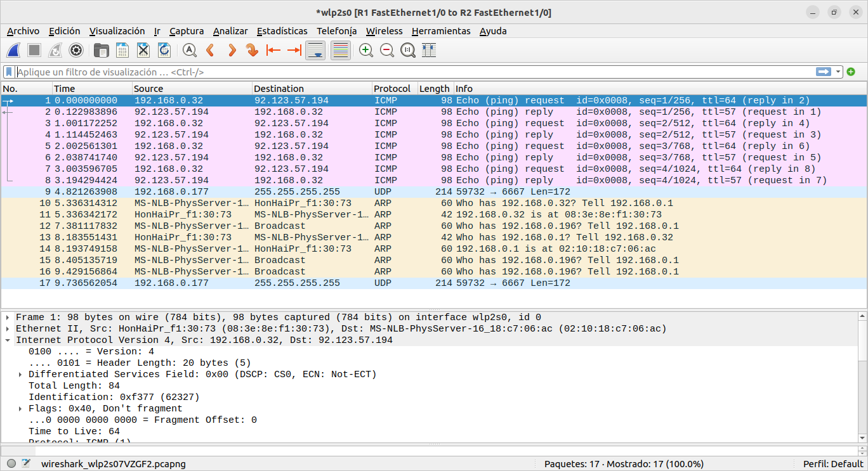Screen dimensions: 868x471
Task: Sort packets by the Time column header
Action: pyautogui.click(x=92, y=89)
